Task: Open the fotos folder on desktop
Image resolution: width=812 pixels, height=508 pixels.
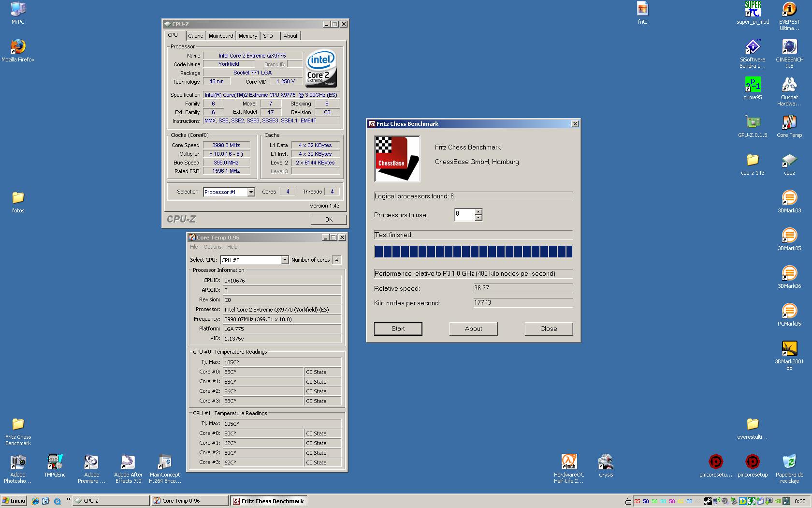Action: point(18,202)
